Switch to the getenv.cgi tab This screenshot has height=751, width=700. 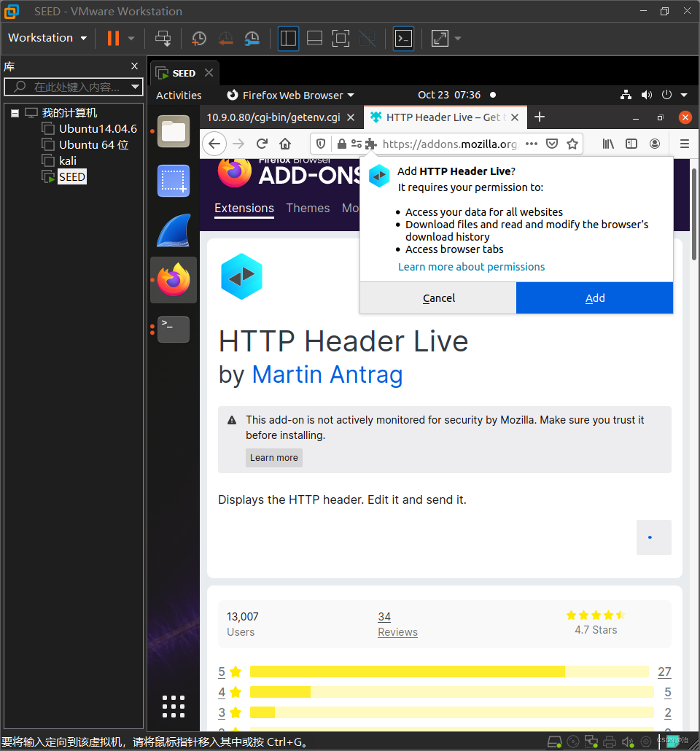coord(273,117)
